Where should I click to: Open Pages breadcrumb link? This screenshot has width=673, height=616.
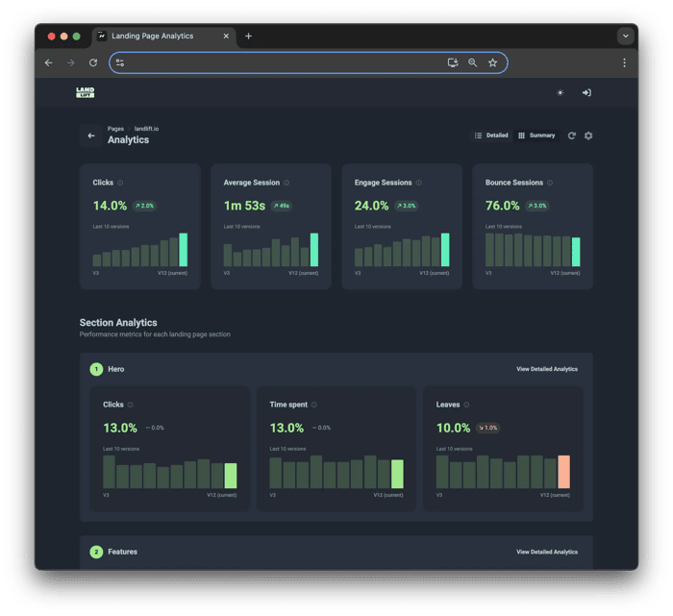(x=115, y=129)
